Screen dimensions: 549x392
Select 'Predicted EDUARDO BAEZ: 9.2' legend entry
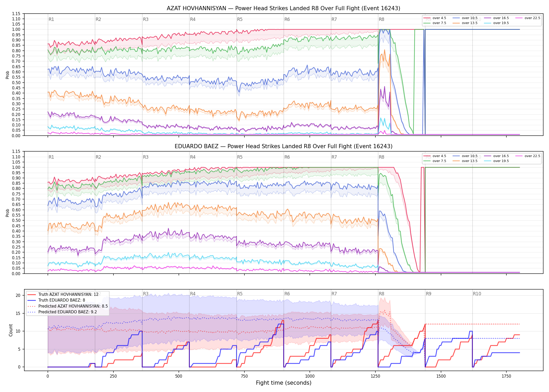pos(62,312)
